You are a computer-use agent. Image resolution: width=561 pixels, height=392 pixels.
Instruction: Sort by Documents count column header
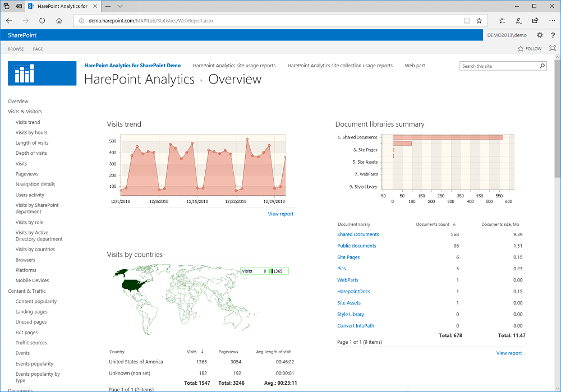pyautogui.click(x=433, y=224)
